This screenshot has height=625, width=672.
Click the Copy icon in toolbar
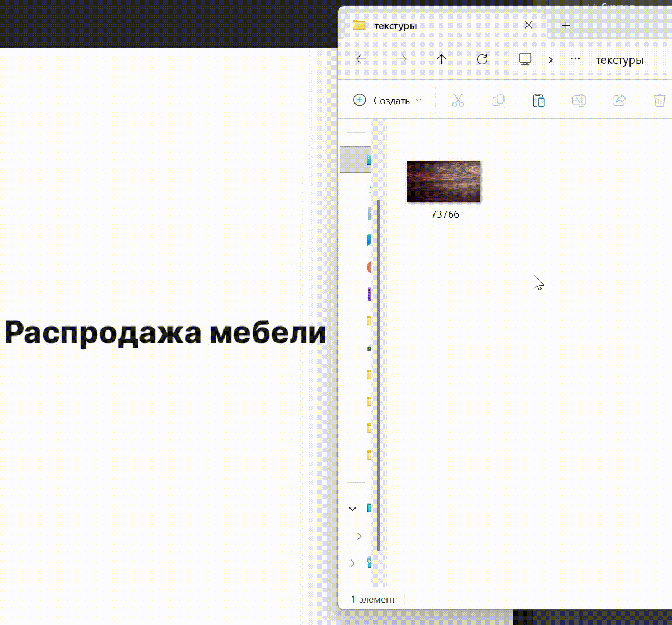coord(498,101)
